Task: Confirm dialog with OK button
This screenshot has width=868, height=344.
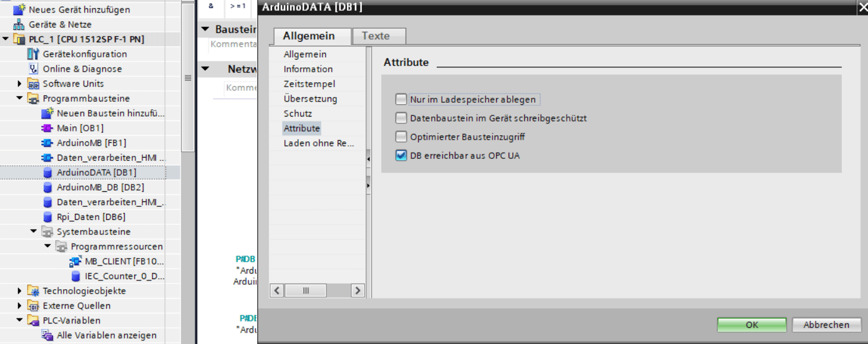Action: pyautogui.click(x=751, y=325)
